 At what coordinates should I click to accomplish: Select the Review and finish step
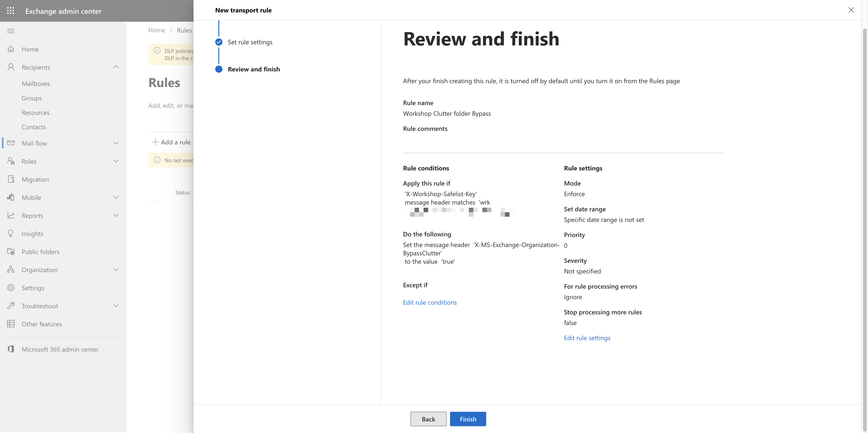coord(254,69)
